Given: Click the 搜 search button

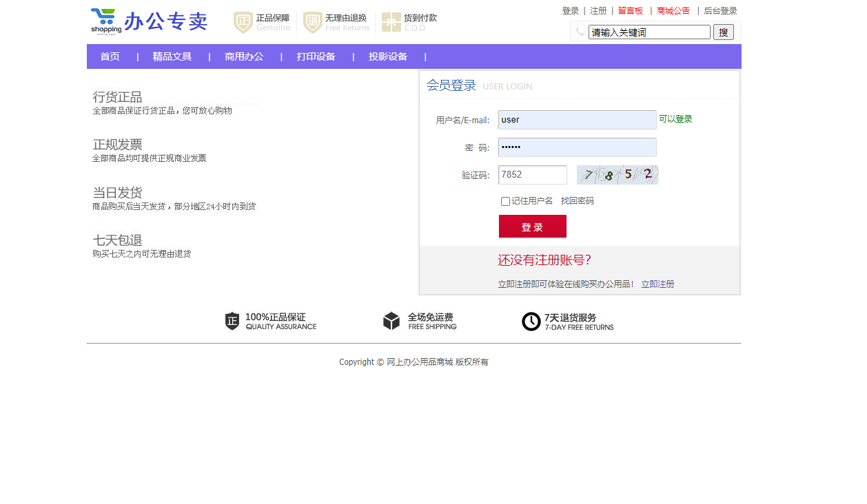Looking at the screenshot, I should (x=723, y=31).
